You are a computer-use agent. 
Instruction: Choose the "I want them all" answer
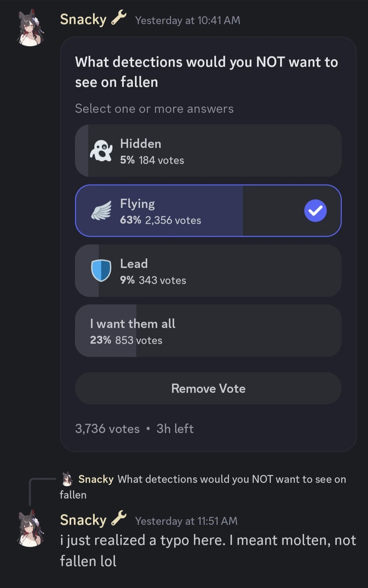point(208,331)
